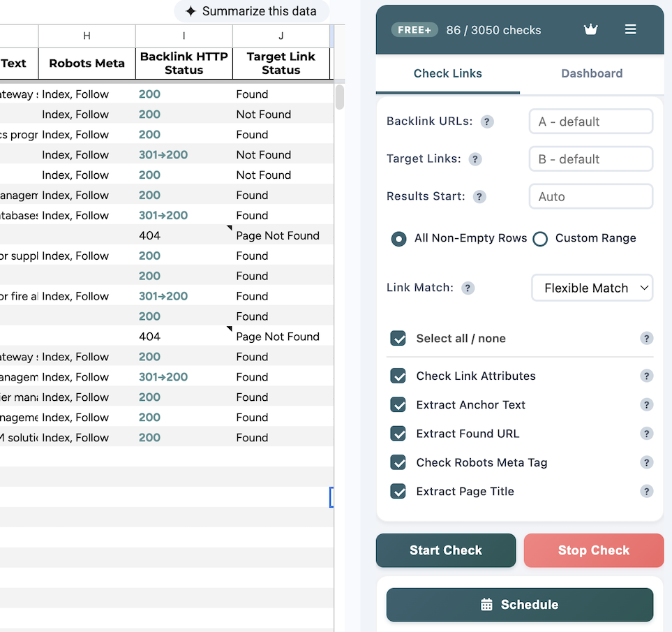
Task: Click the spreadsheet vertical scrollbar thumb
Action: (x=339, y=97)
